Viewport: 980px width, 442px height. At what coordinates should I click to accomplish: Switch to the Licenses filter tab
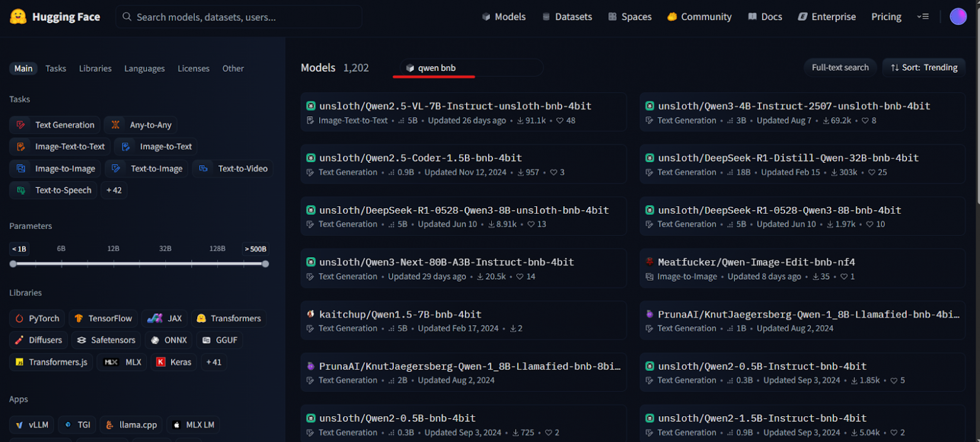(193, 68)
